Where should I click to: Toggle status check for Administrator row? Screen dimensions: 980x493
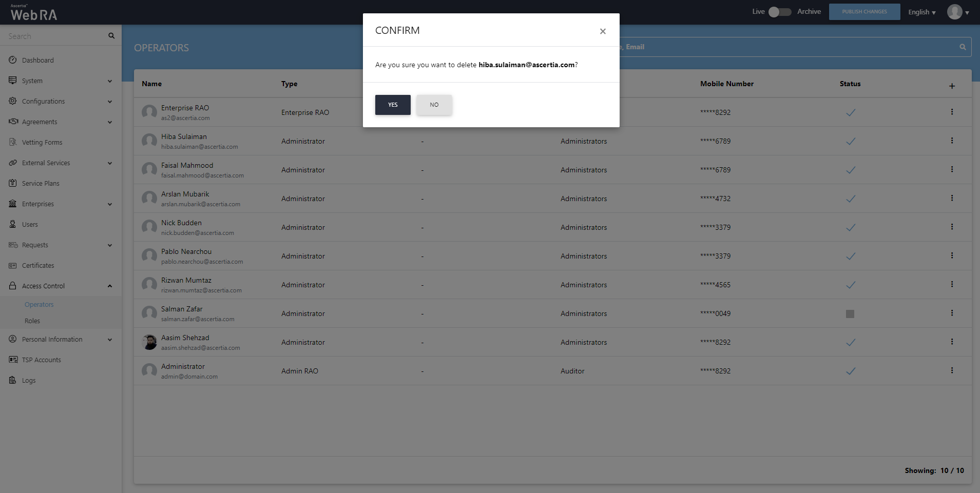pyautogui.click(x=851, y=371)
